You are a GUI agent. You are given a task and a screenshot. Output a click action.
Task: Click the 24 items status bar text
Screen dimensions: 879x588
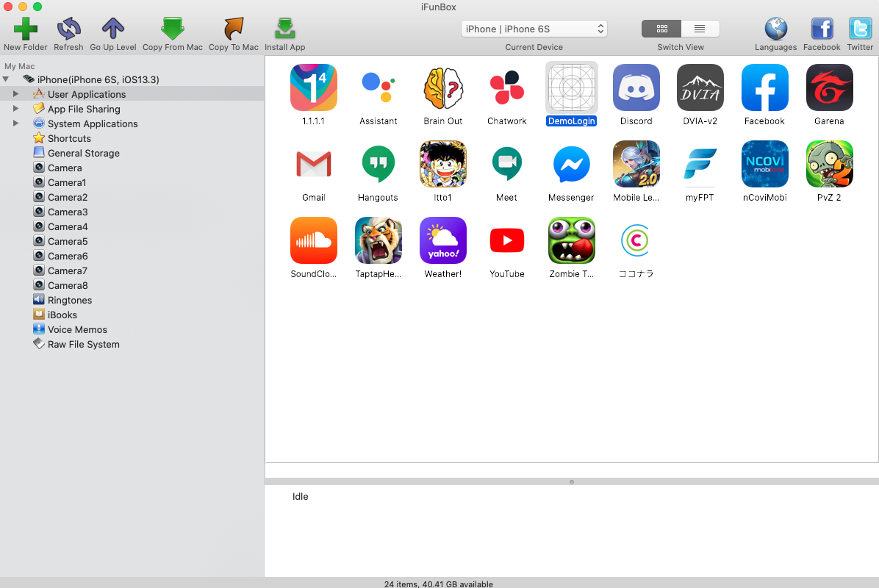point(438,584)
